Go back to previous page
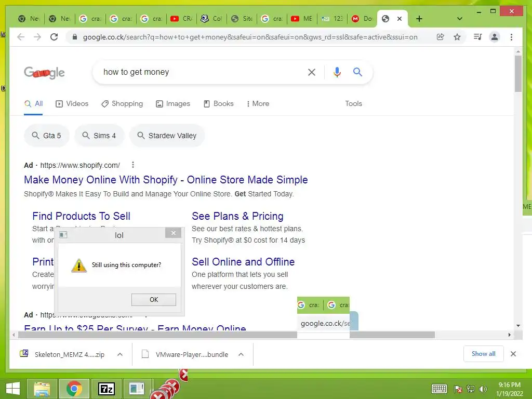Image resolution: width=532 pixels, height=399 pixels. pos(21,37)
